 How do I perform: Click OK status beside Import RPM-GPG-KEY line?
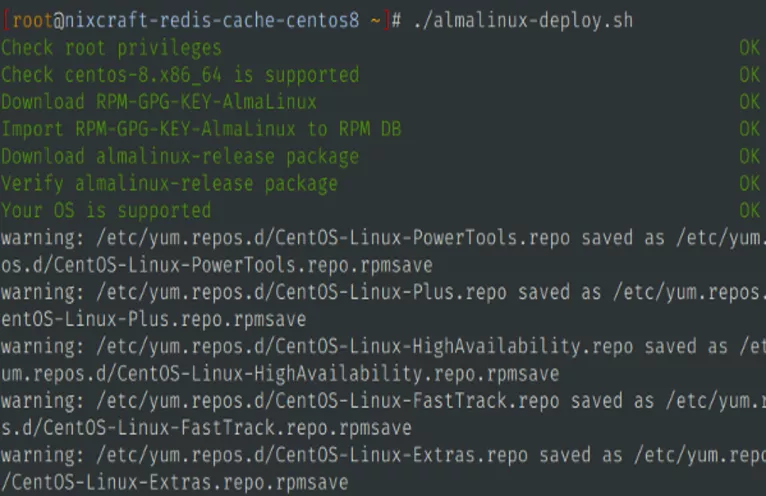pos(749,129)
